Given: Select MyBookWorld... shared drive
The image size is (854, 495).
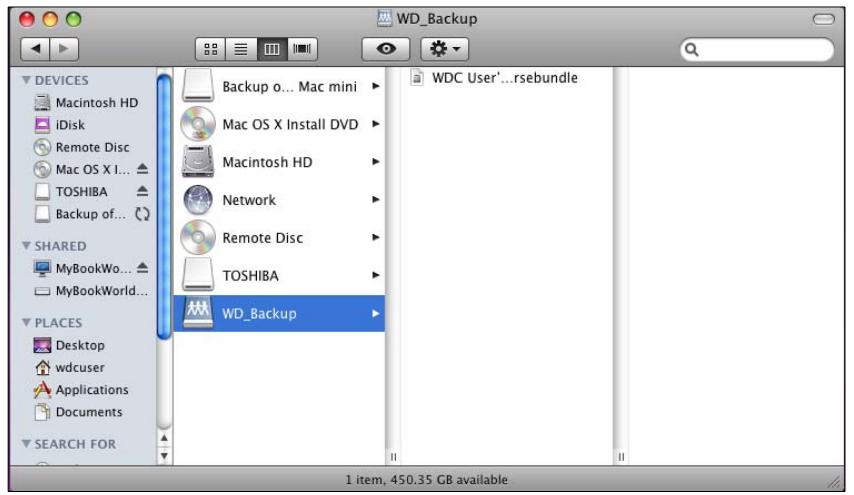Looking at the screenshot, I should tap(91, 291).
